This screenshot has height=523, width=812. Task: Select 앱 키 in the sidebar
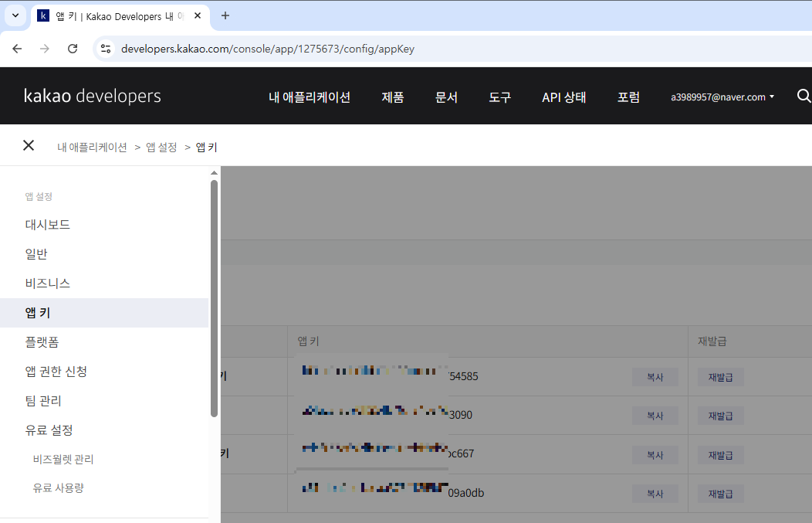click(x=104, y=313)
